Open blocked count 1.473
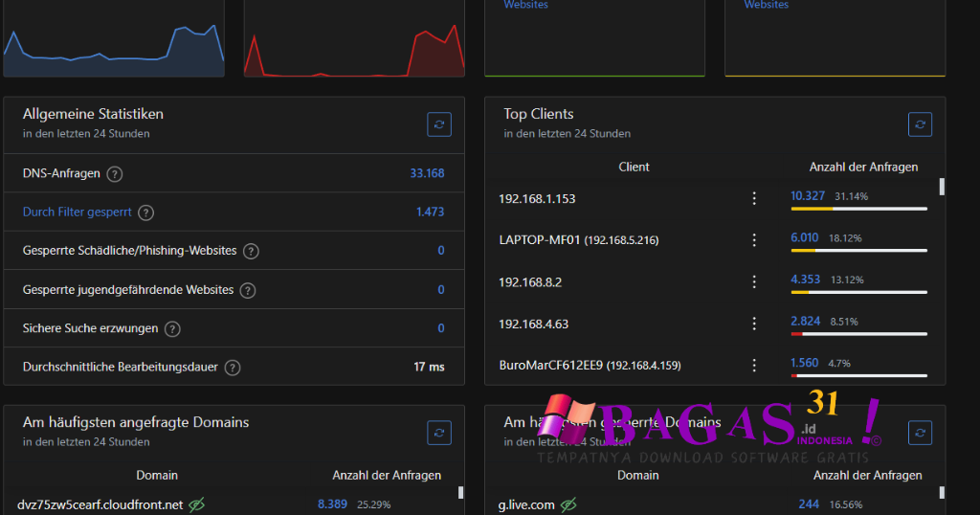This screenshot has width=980, height=515. click(430, 212)
